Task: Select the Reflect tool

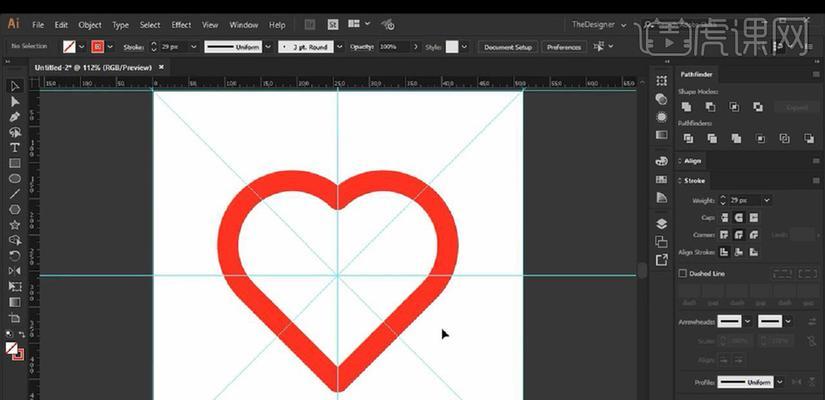Action: click(15, 271)
